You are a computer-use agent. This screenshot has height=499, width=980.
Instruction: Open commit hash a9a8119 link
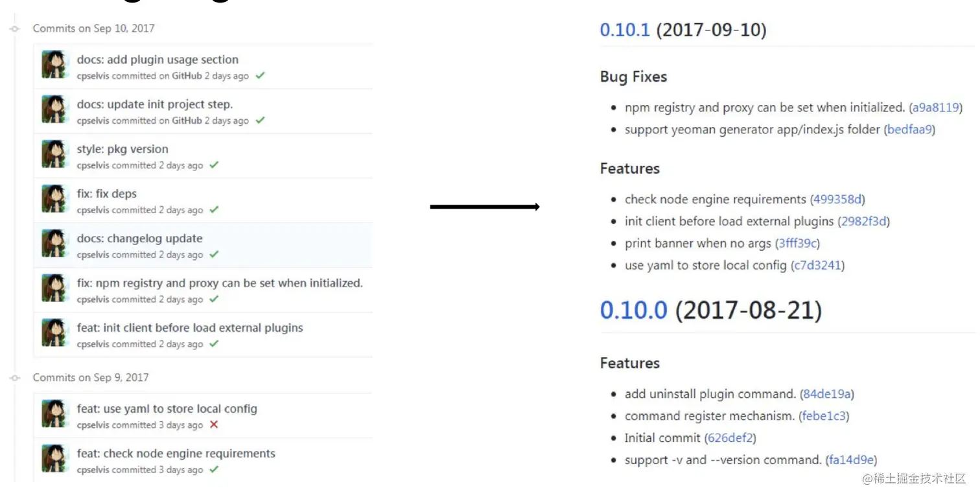[x=935, y=108]
